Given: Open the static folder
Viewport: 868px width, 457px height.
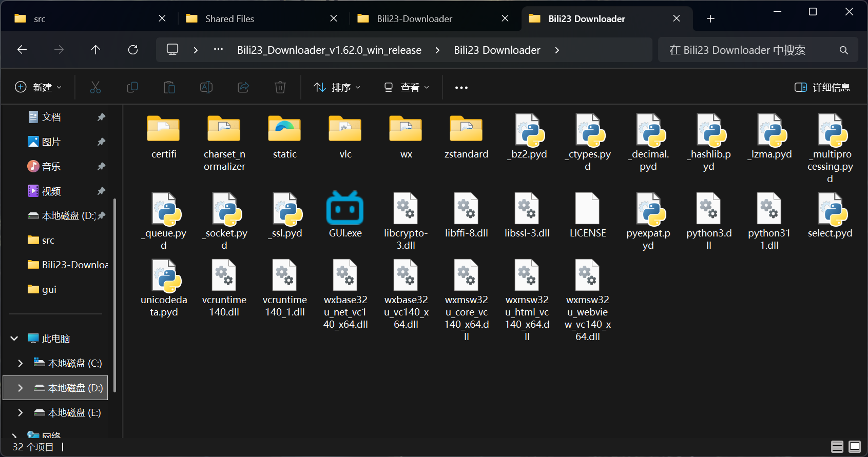Looking at the screenshot, I should pyautogui.click(x=284, y=129).
